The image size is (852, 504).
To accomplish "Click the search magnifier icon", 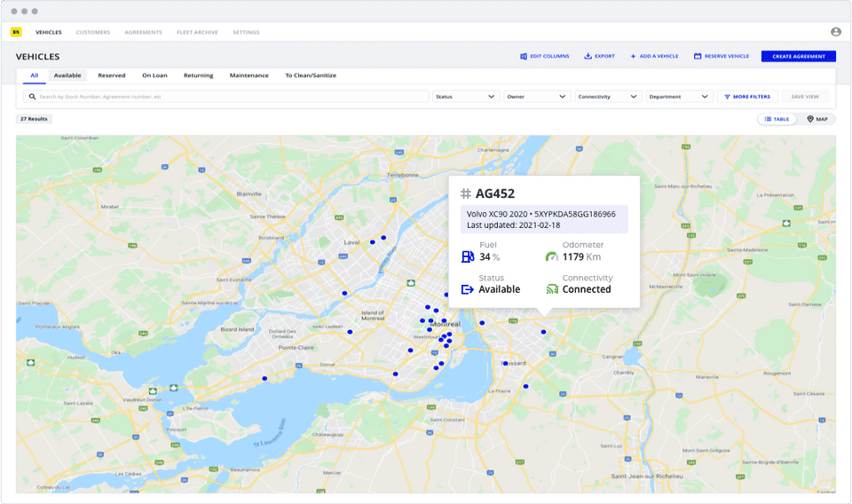I will [32, 97].
